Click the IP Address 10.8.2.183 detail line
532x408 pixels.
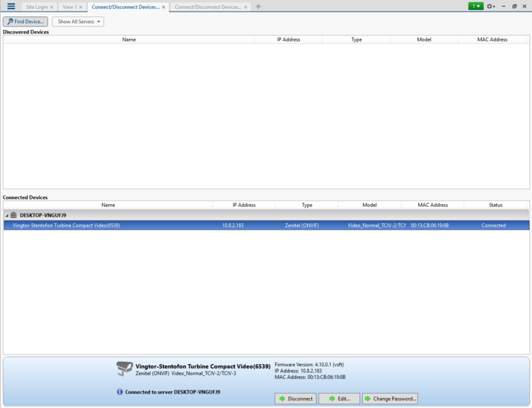pyautogui.click(x=298, y=371)
